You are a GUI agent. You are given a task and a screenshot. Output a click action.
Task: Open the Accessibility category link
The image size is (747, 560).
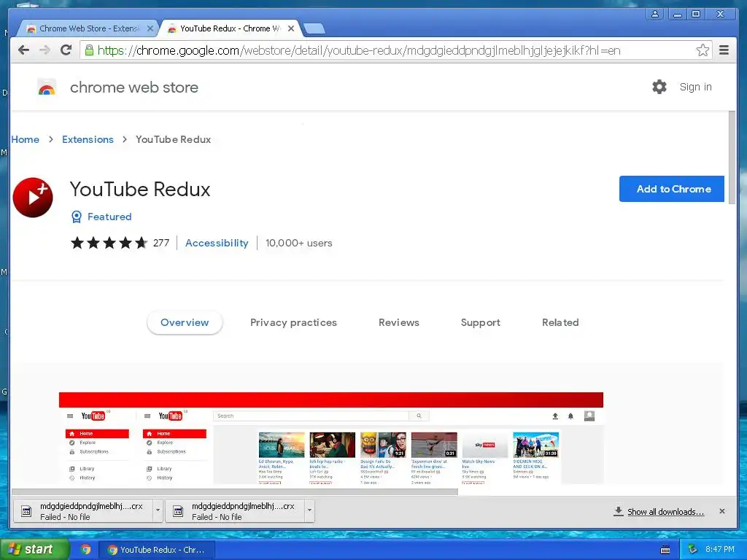point(217,243)
